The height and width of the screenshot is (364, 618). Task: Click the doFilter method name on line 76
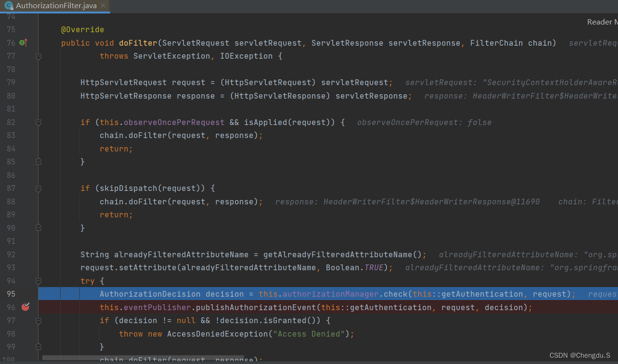coord(138,43)
